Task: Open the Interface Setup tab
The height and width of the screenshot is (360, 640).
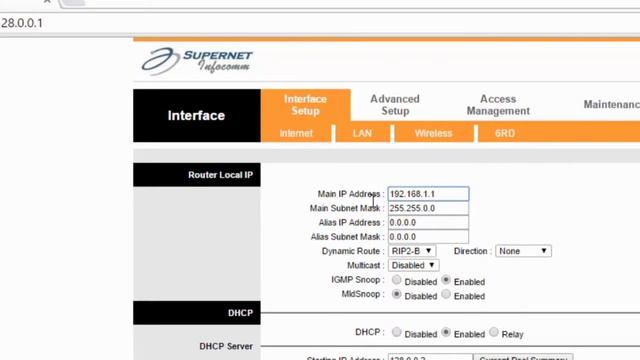Action: click(305, 105)
